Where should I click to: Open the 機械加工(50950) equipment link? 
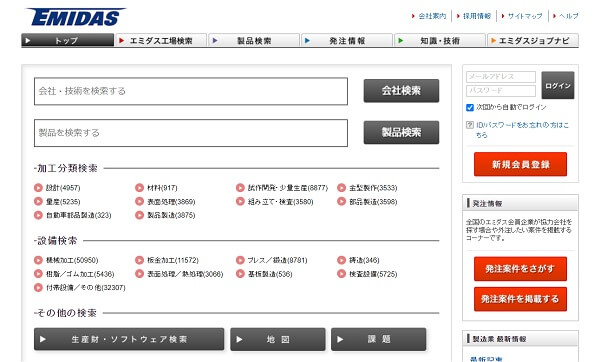[72, 260]
